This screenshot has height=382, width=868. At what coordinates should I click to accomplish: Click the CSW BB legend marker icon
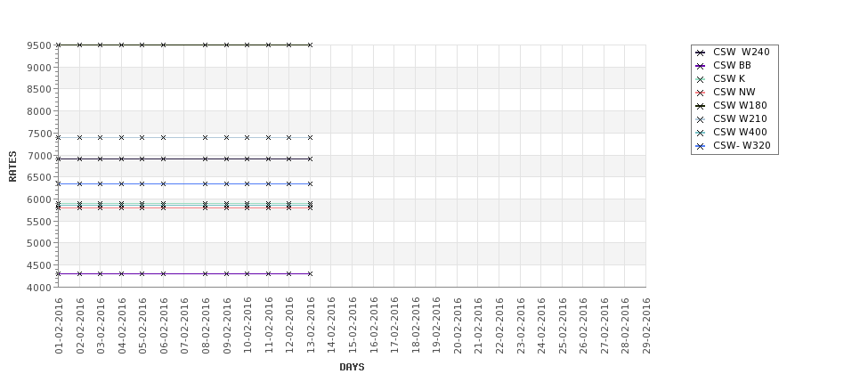click(701, 66)
